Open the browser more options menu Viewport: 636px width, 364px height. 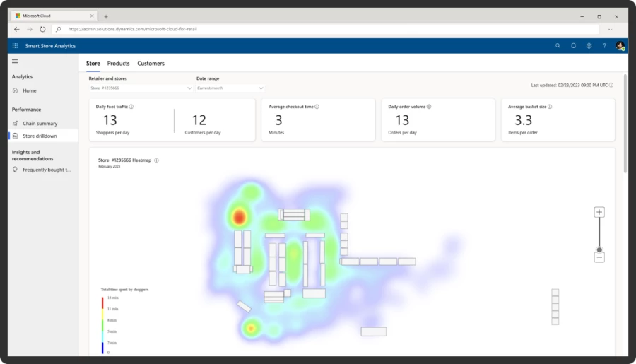tap(611, 29)
